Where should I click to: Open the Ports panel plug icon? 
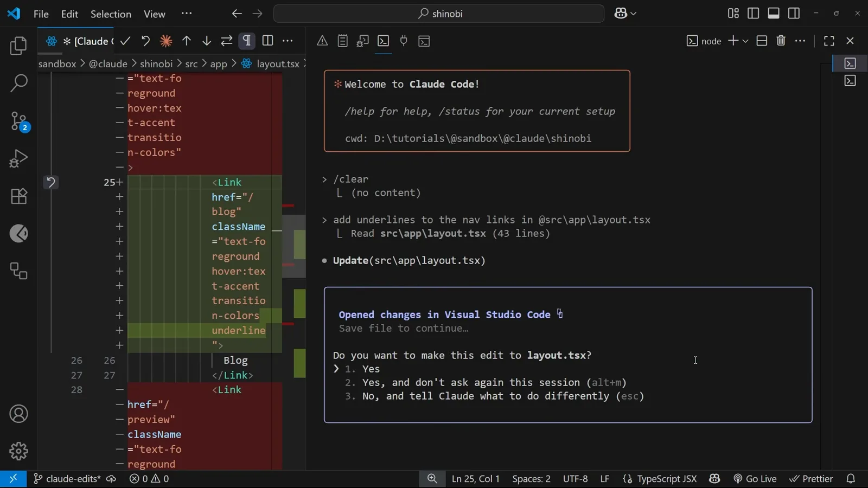pyautogui.click(x=404, y=41)
